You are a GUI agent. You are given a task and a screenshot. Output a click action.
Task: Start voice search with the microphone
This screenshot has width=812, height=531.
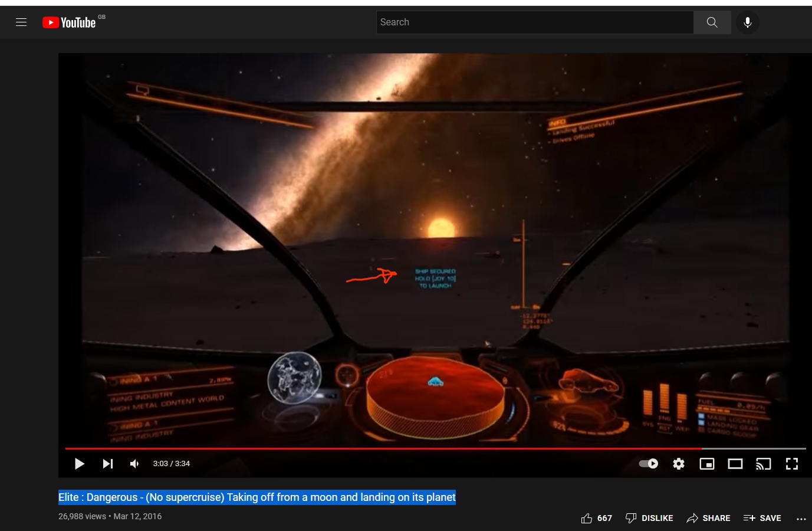(x=748, y=22)
